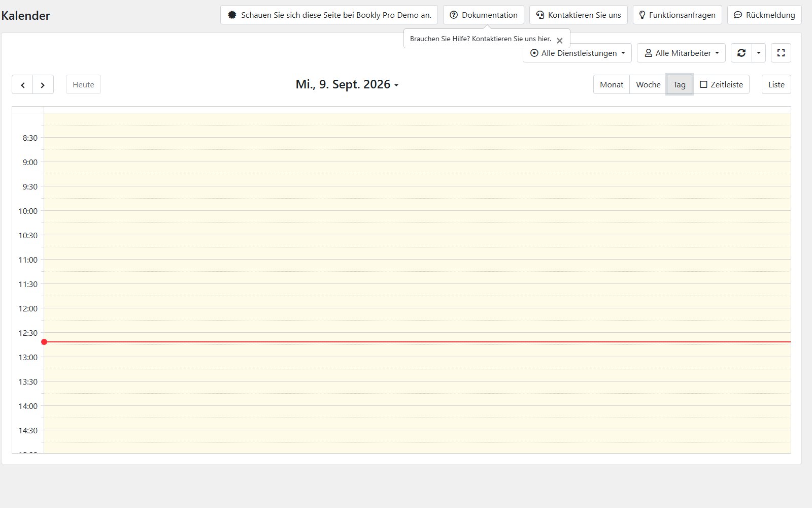Click the Kalender page heading
Image resolution: width=812 pixels, height=508 pixels.
(x=25, y=16)
